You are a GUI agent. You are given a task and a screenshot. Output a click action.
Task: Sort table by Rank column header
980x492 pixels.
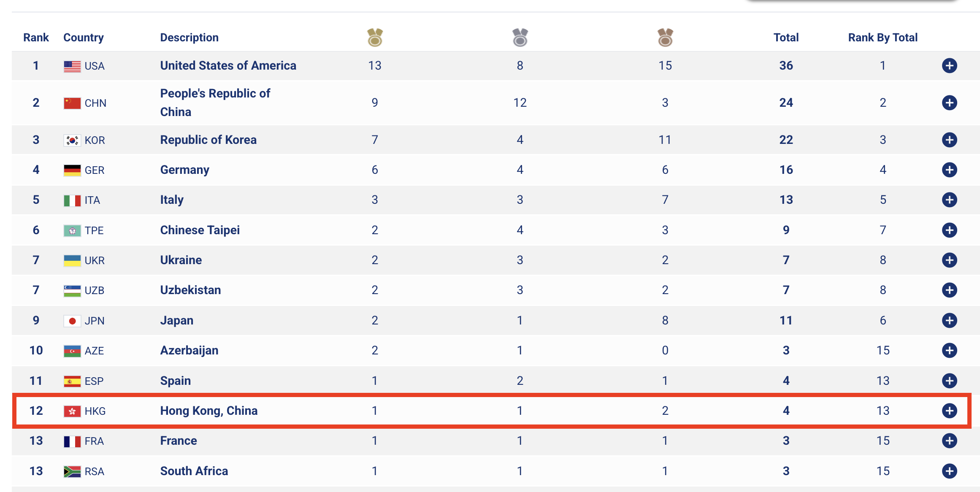[x=36, y=38]
